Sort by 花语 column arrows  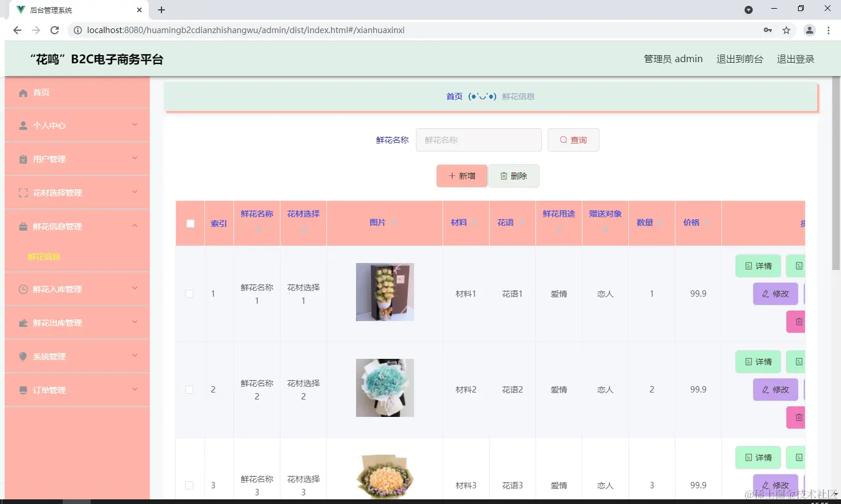point(521,223)
